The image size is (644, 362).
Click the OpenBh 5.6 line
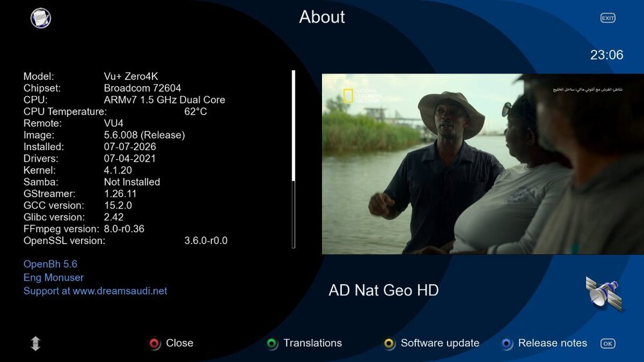coord(50,264)
